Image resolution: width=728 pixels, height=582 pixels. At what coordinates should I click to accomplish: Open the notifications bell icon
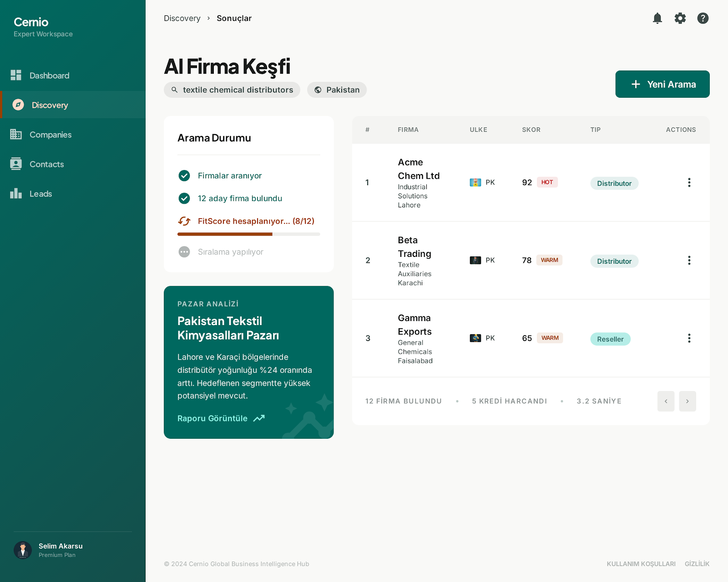tap(657, 18)
